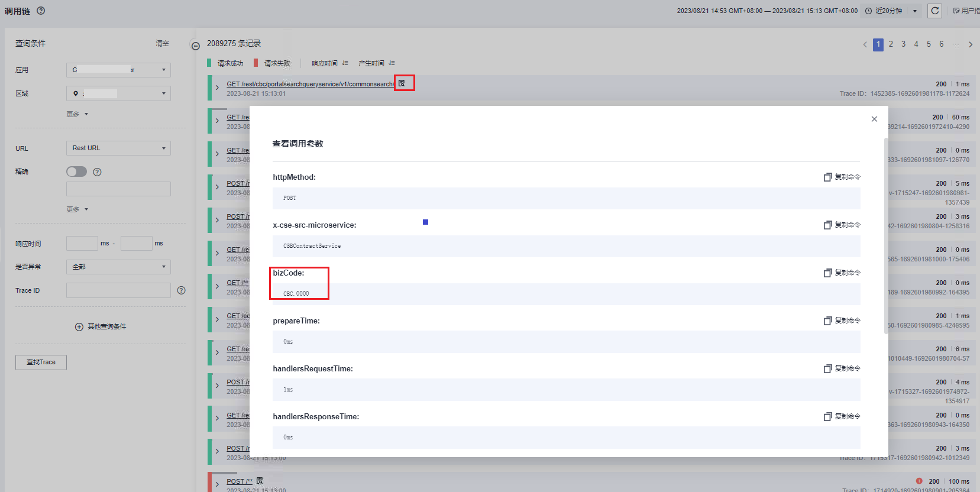
Task: Toggle the 请求成功 green legend filter
Action: tap(225, 63)
